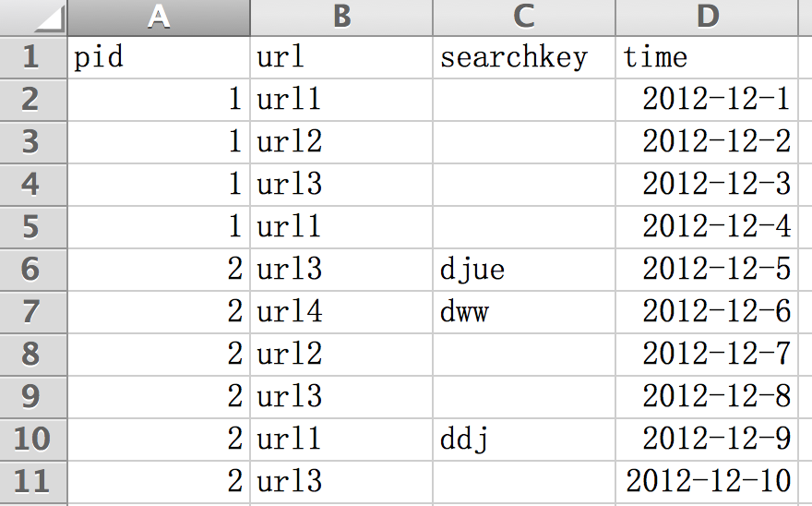Select the cell containing ddj
The image size is (812, 506).
pos(524,440)
